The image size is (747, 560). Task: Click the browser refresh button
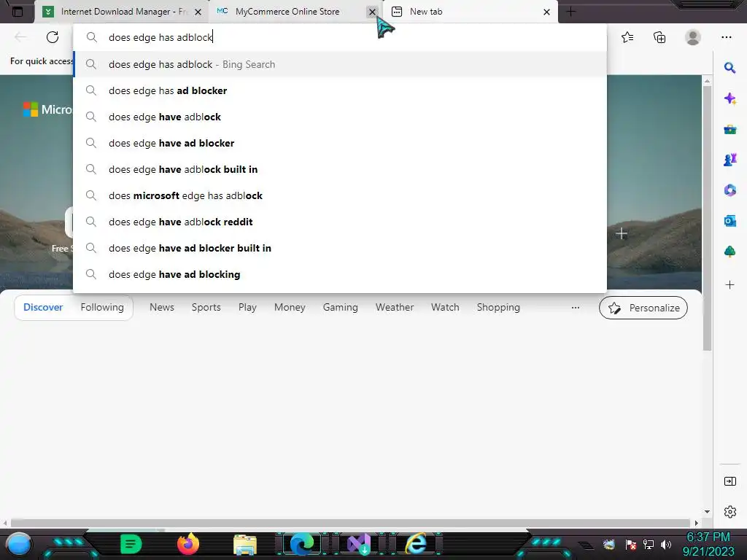click(53, 37)
